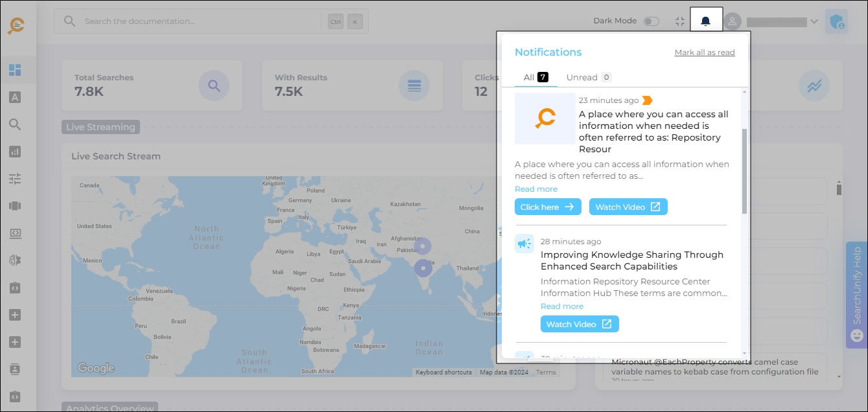Toggle the Dark Mode switch
The image size is (868, 412).
[651, 21]
